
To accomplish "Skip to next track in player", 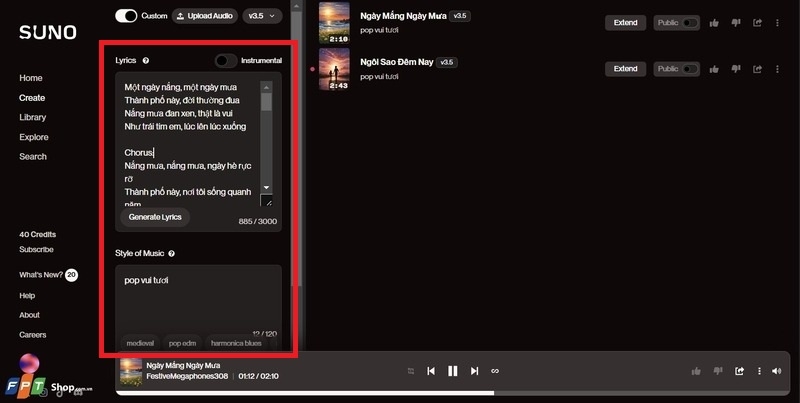I will [x=474, y=371].
